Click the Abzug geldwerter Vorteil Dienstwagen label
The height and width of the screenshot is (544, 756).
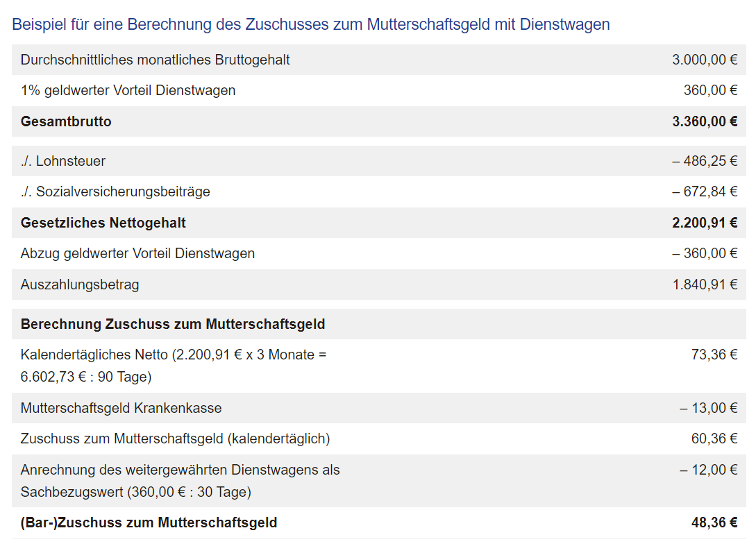137,253
